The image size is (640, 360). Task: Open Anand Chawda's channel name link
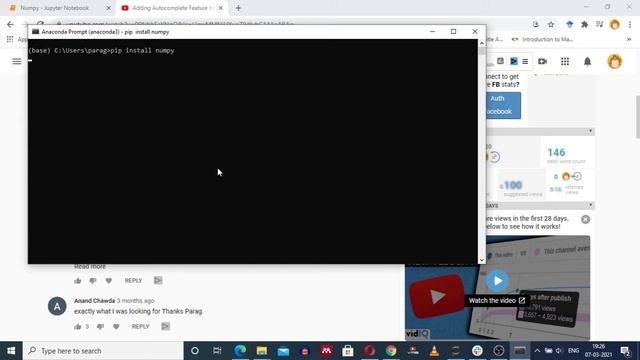click(94, 301)
